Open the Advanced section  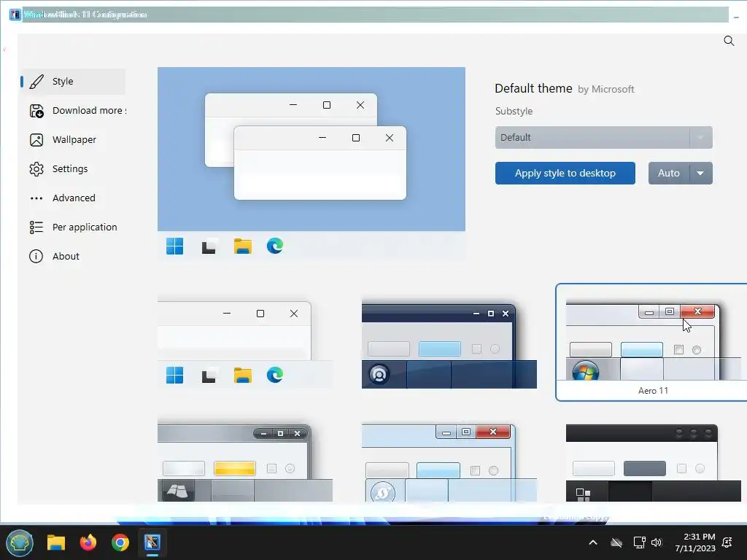(x=73, y=198)
